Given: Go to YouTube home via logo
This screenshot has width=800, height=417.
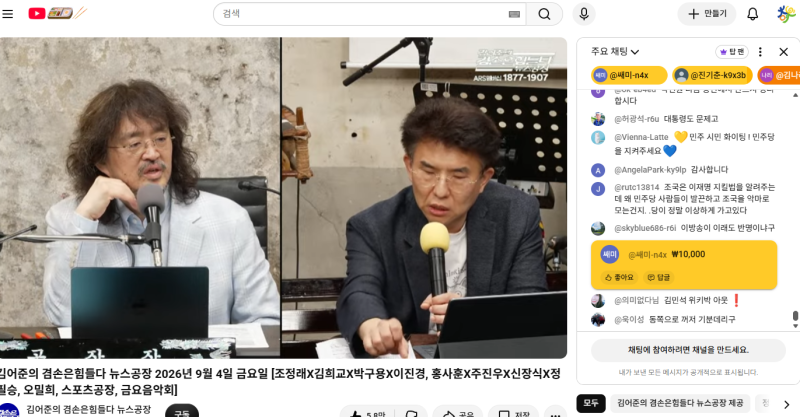Looking at the screenshot, I should [57, 13].
